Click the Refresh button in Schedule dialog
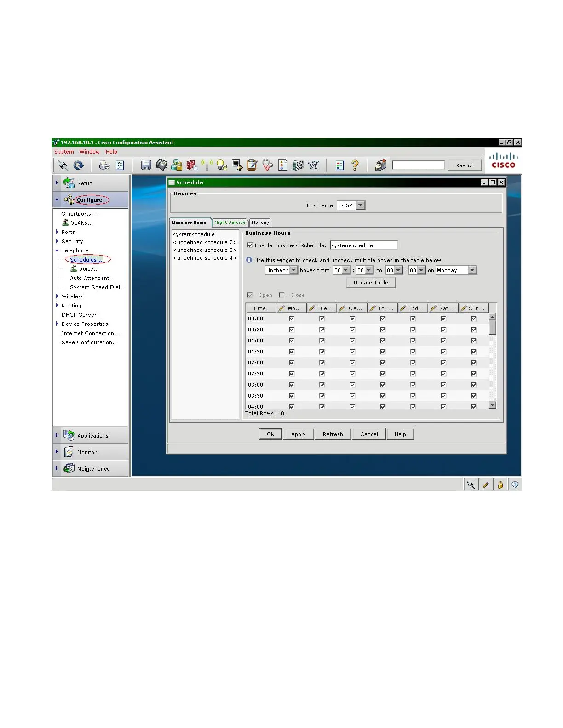The width and height of the screenshot is (563, 728). 333,434
